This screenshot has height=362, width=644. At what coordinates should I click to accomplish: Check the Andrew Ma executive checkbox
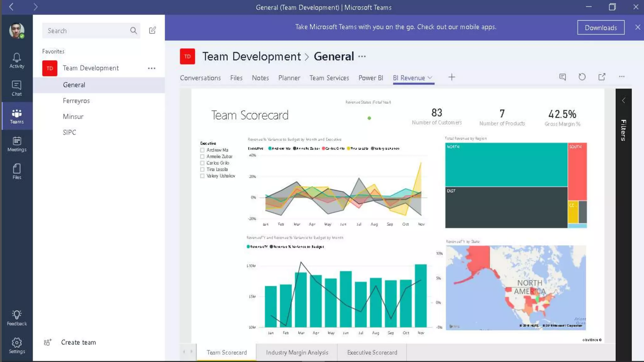pos(202,150)
